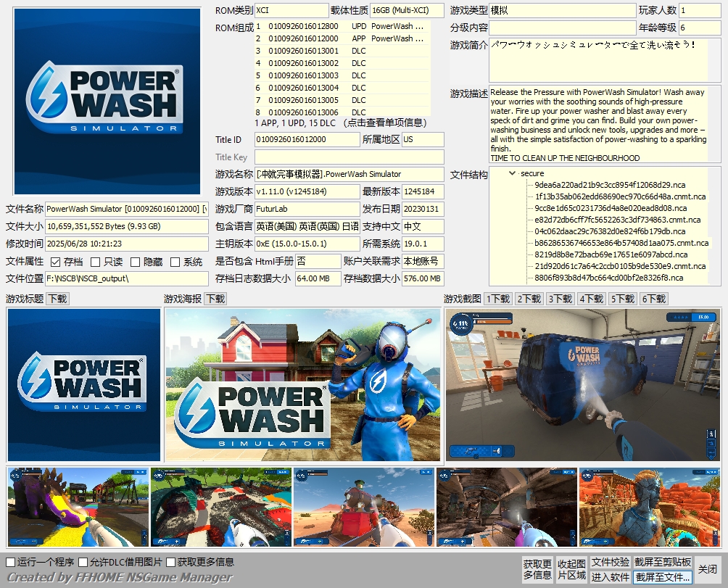Click 1 APP, 1 UPD, 15 DLC summary link
This screenshot has width=728, height=588.
tap(340, 123)
